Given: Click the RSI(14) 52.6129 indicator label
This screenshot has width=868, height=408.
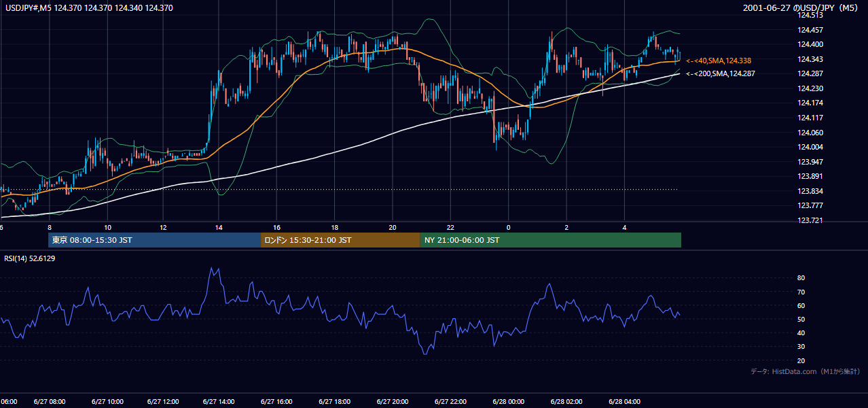Looking at the screenshot, I should tap(30, 258).
